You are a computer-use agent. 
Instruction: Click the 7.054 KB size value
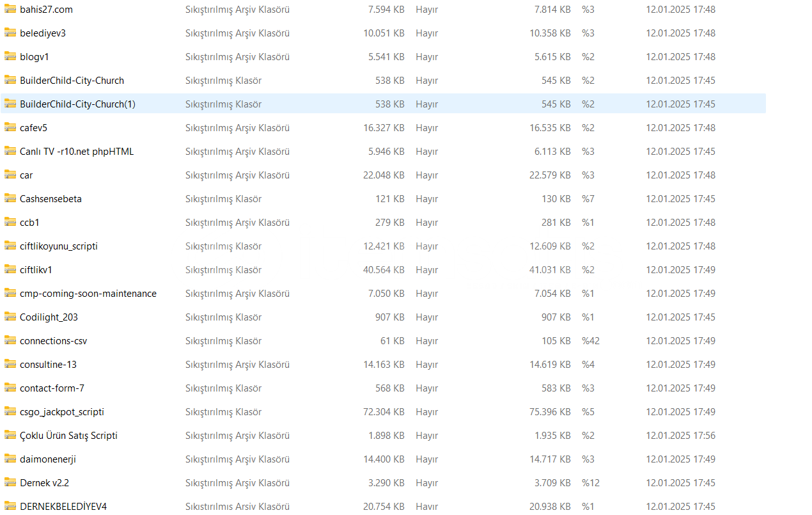[x=552, y=294]
